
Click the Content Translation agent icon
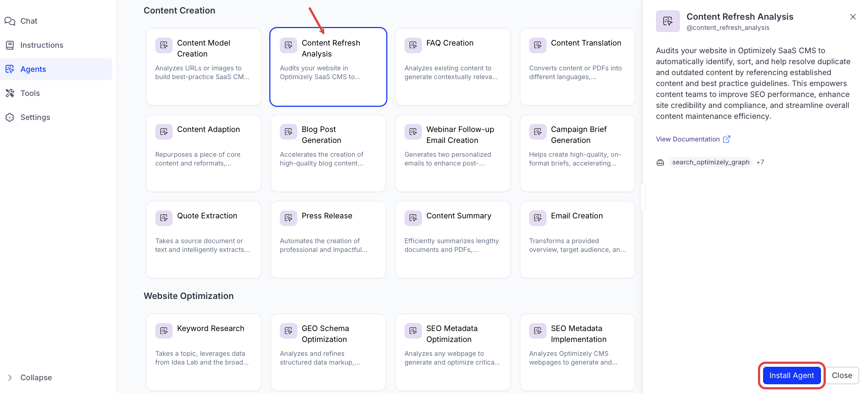pyautogui.click(x=537, y=45)
